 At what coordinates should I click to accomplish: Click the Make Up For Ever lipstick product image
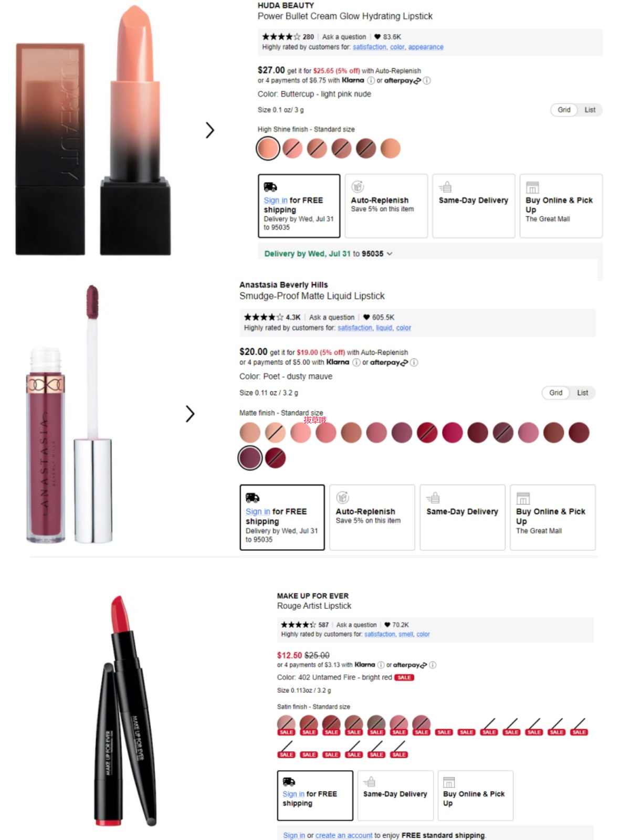pyautogui.click(x=126, y=711)
